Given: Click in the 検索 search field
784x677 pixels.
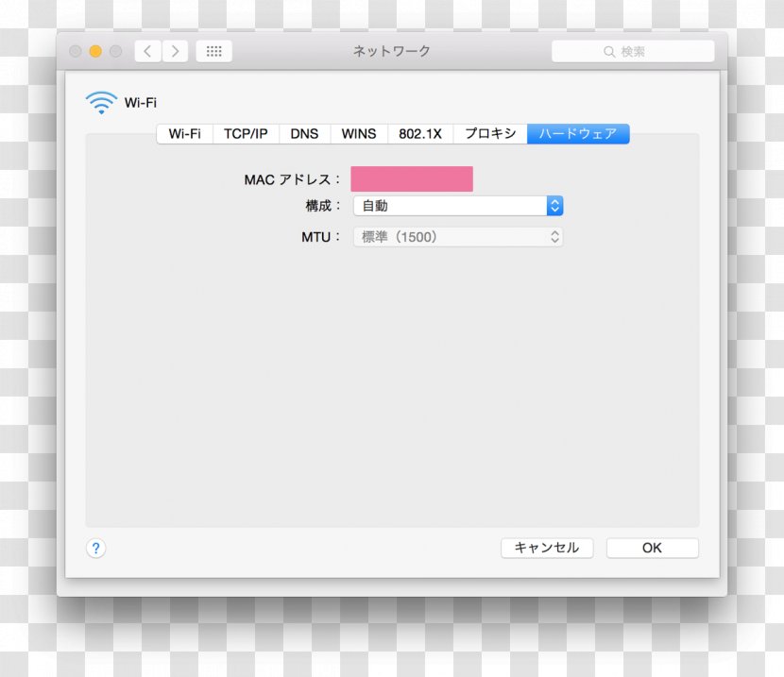Looking at the screenshot, I should click(633, 52).
